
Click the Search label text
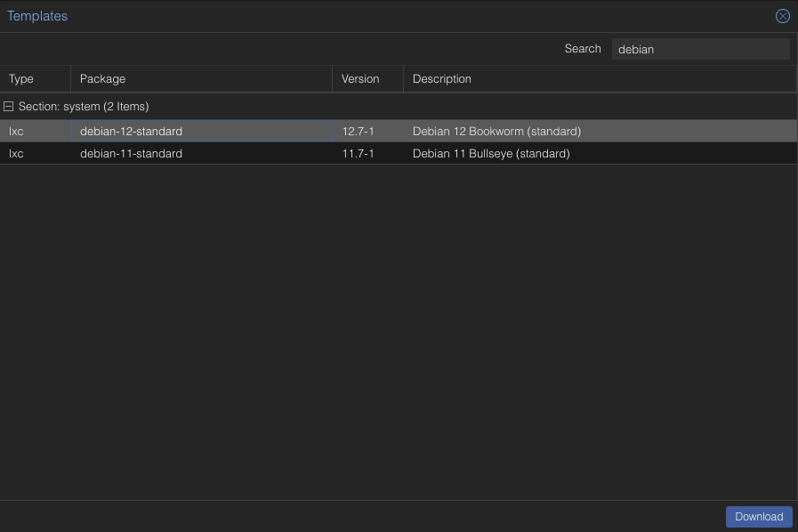(x=583, y=49)
